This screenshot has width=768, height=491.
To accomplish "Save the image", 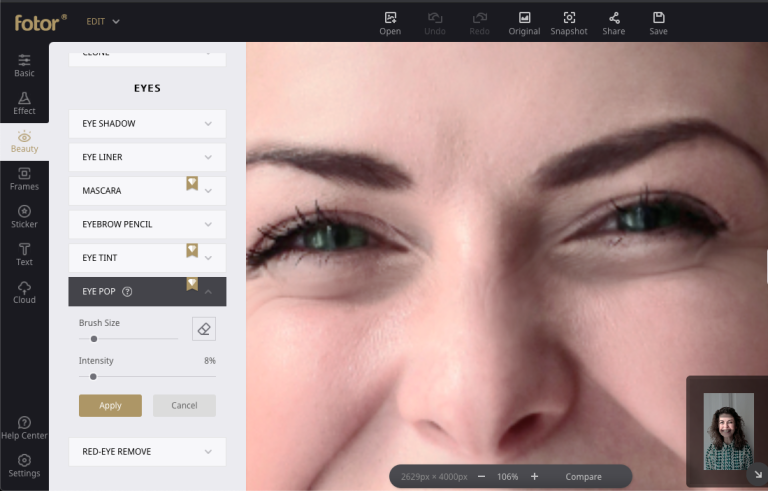I will click(x=658, y=23).
